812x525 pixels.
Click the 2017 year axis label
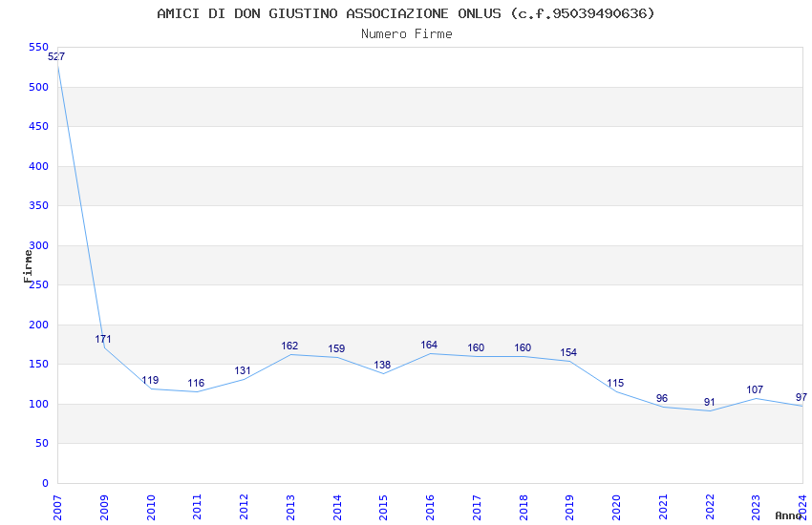coord(477,507)
